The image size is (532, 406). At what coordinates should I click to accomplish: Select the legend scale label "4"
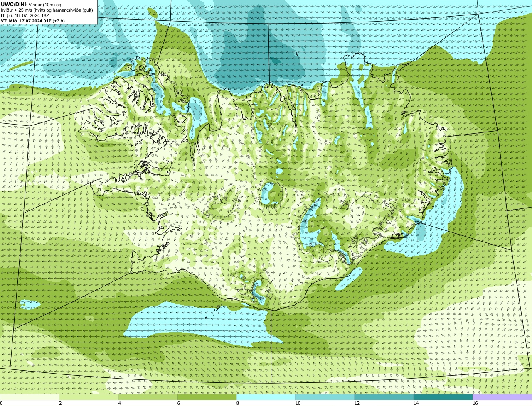tap(119, 403)
